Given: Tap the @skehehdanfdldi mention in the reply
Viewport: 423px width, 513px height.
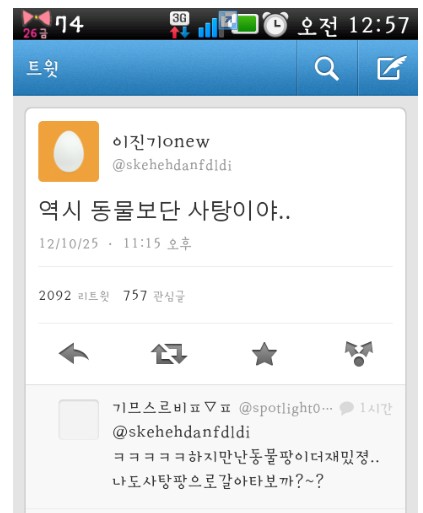Looking at the screenshot, I should [x=181, y=432].
